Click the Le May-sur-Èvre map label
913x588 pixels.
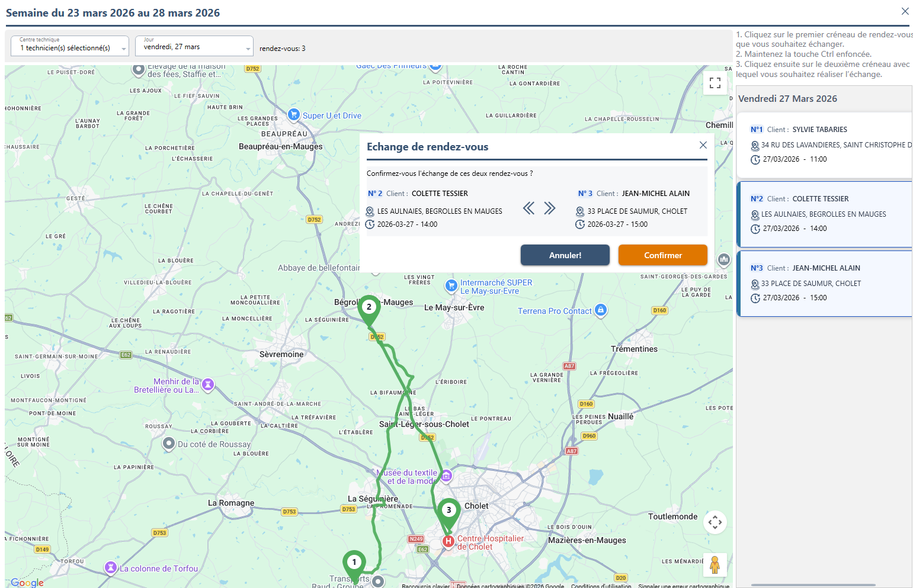(454, 307)
